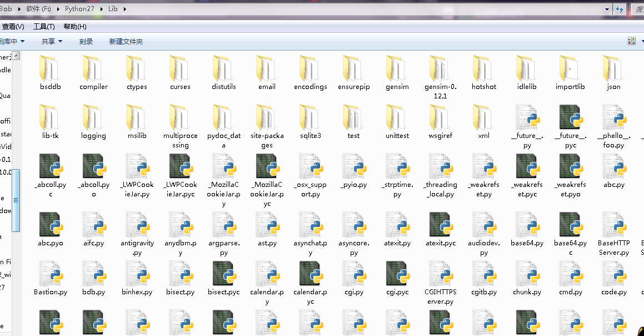Open the logging folder
The width and height of the screenshot is (644, 336).
tap(94, 122)
